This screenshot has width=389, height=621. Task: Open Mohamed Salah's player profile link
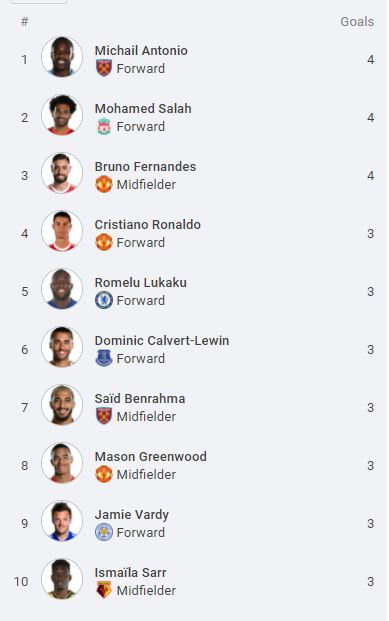[x=143, y=109]
